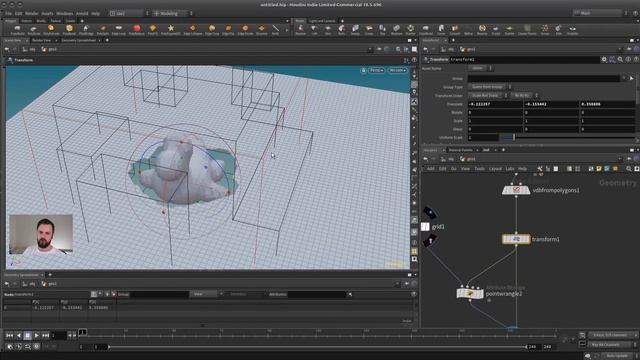Jump to first frame in playbar

pyautogui.click(x=9, y=335)
